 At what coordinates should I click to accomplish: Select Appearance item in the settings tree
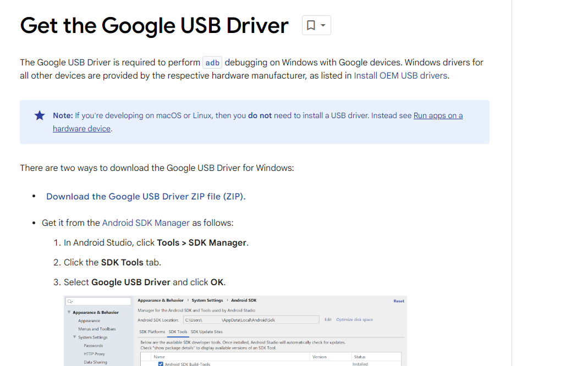pos(89,321)
